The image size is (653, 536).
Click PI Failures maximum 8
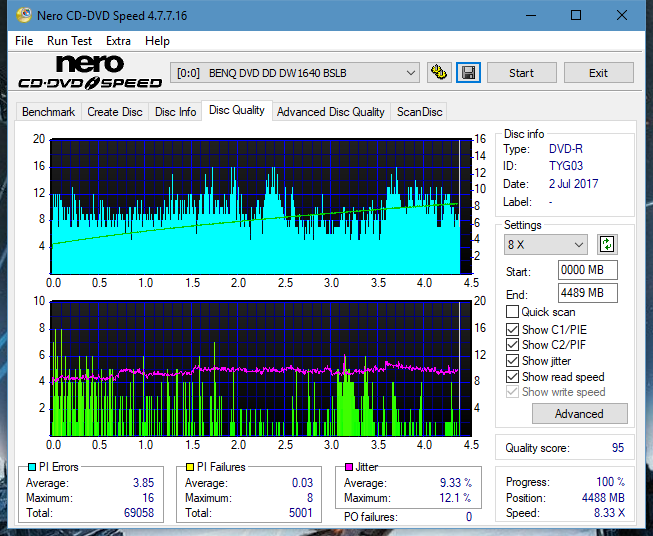(310, 498)
